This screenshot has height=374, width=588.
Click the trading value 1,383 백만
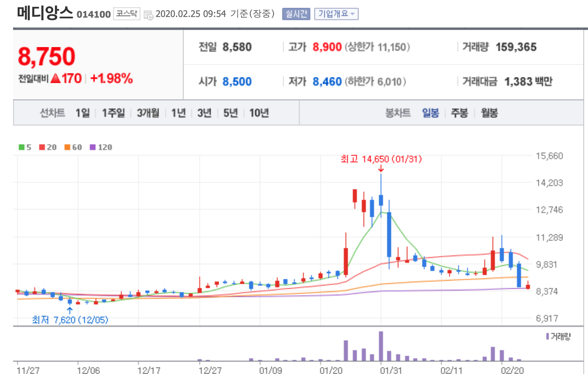click(x=528, y=81)
